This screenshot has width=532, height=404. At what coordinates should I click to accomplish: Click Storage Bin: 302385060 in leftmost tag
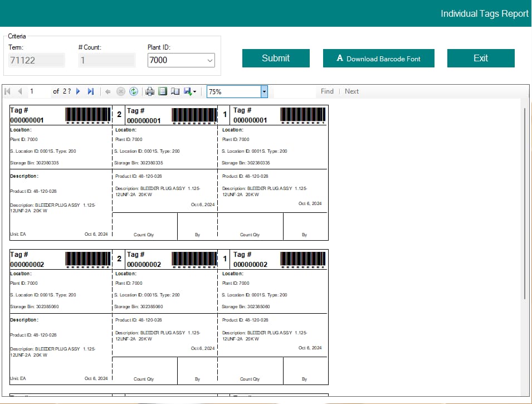pyautogui.click(x=35, y=306)
